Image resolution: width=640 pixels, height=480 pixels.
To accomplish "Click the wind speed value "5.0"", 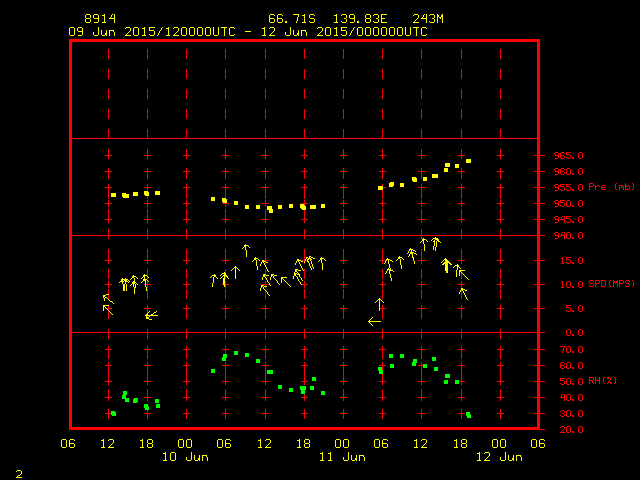I will 574,309.
